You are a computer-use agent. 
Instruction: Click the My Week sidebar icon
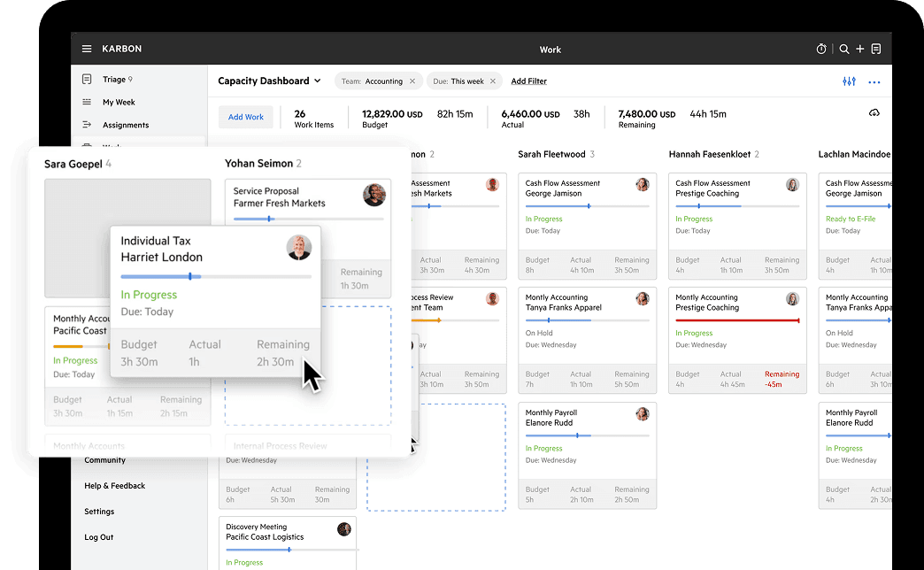(x=87, y=102)
